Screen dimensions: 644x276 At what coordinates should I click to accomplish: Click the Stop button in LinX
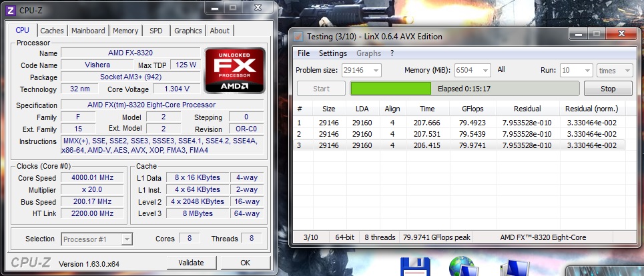pos(608,89)
